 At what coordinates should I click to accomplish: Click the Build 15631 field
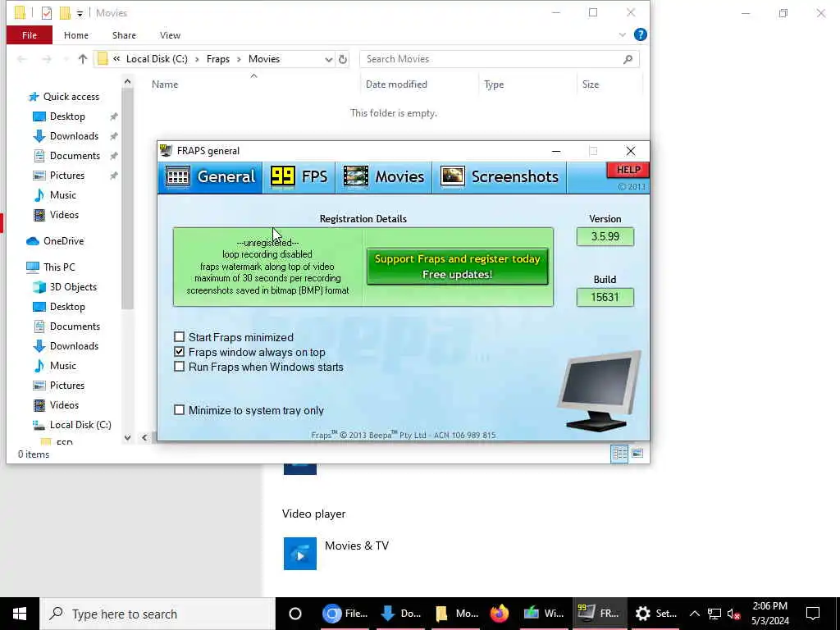[x=605, y=297]
